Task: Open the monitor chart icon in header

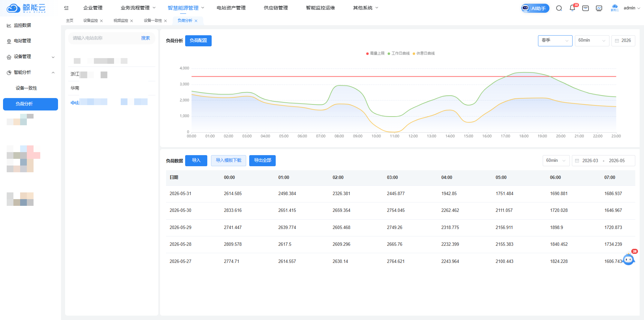Action: click(599, 8)
